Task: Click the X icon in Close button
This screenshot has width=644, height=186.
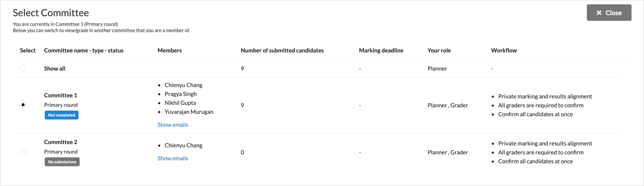Action: (599, 13)
